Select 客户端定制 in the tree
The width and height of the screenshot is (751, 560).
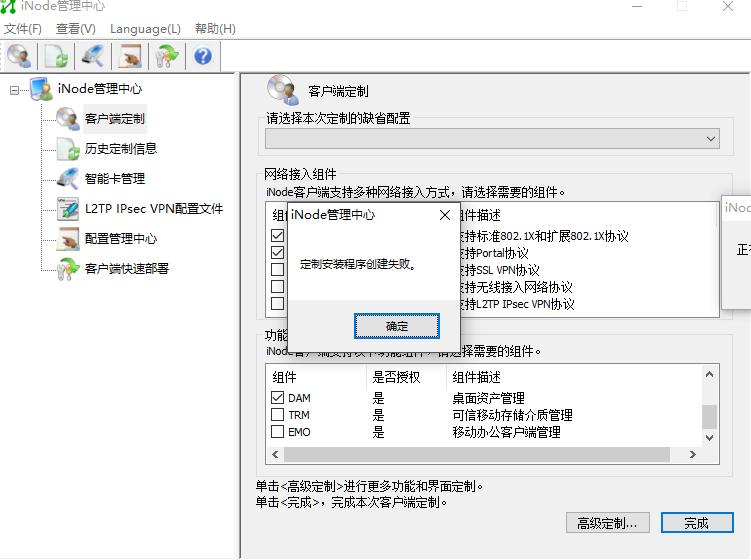click(114, 119)
